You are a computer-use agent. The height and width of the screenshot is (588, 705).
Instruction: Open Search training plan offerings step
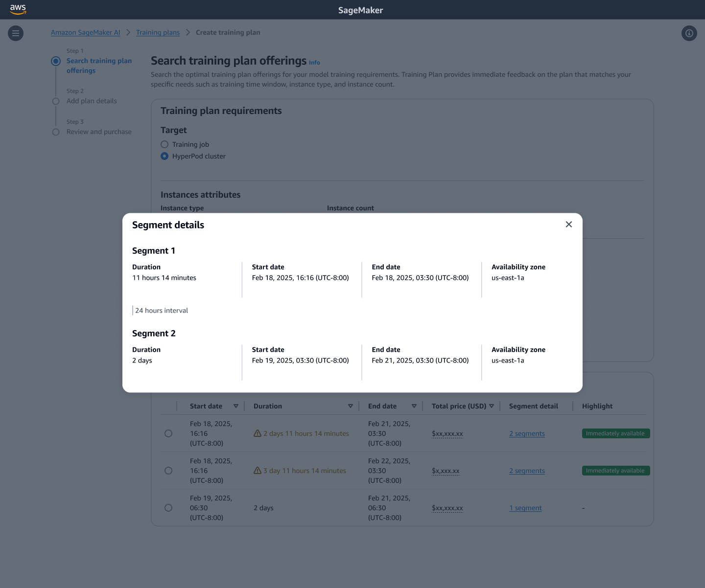(99, 66)
